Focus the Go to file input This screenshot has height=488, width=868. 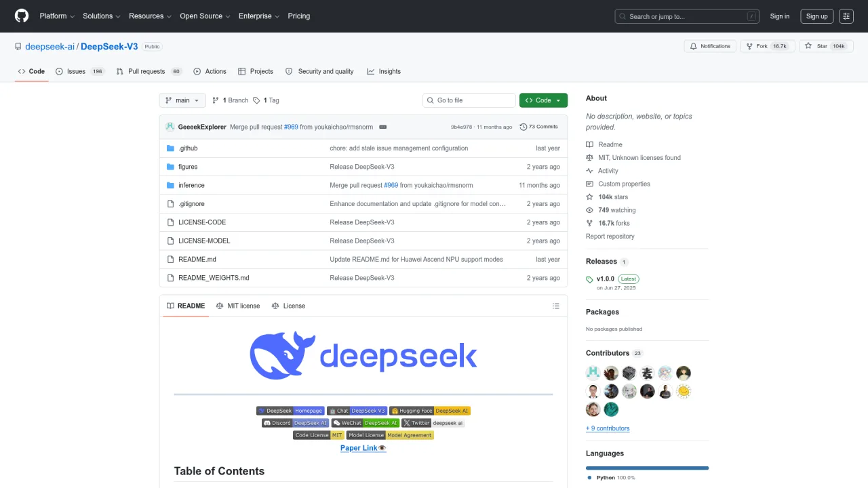pos(469,100)
